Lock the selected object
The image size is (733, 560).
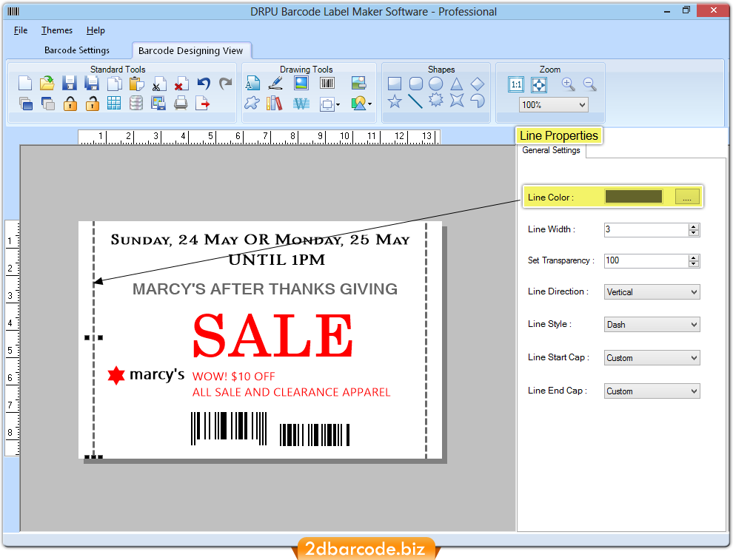pyautogui.click(x=70, y=104)
